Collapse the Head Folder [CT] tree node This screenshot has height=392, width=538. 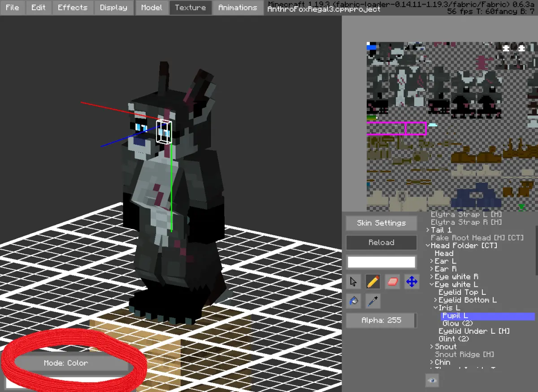[428, 246]
